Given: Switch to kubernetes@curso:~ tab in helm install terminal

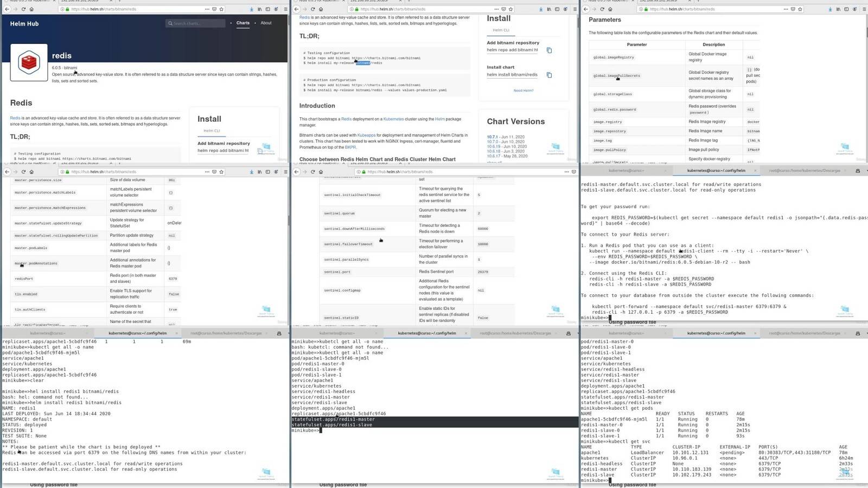Looking at the screenshot, I should pyautogui.click(x=48, y=333).
